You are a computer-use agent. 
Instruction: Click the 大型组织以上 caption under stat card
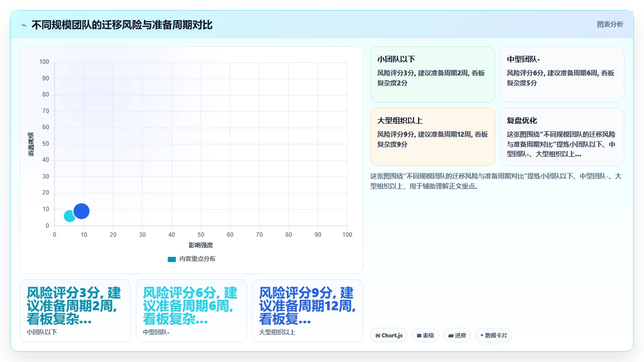(x=277, y=332)
